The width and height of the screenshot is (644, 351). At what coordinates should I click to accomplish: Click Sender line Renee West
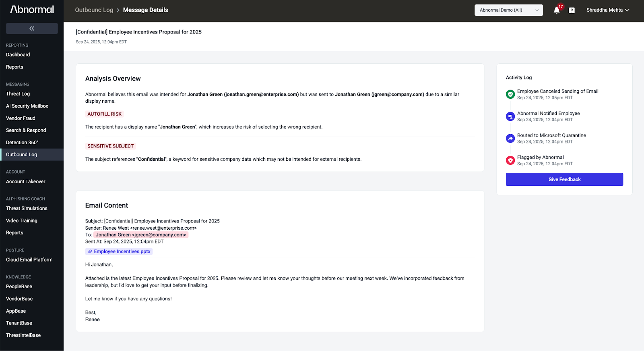point(141,228)
